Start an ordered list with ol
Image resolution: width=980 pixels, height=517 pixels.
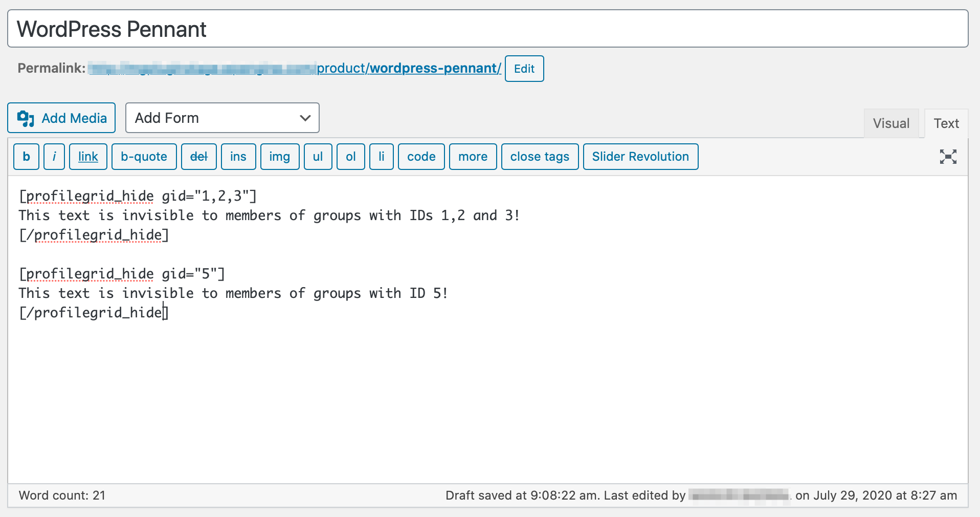[x=350, y=157]
